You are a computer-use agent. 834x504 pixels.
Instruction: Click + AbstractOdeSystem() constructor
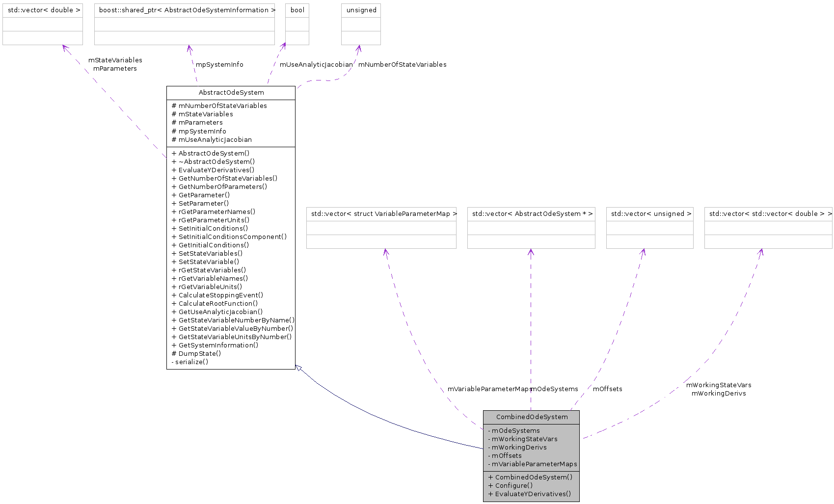coord(211,154)
